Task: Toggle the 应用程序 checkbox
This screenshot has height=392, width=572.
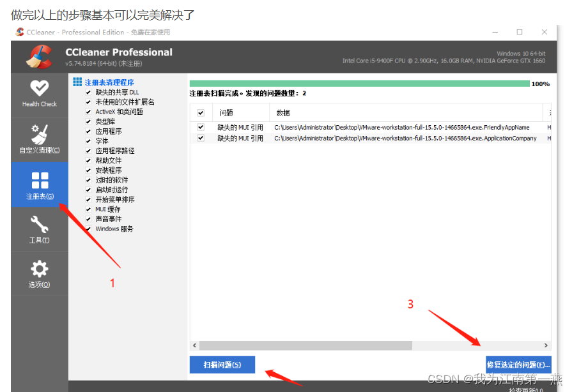Action: click(x=88, y=131)
